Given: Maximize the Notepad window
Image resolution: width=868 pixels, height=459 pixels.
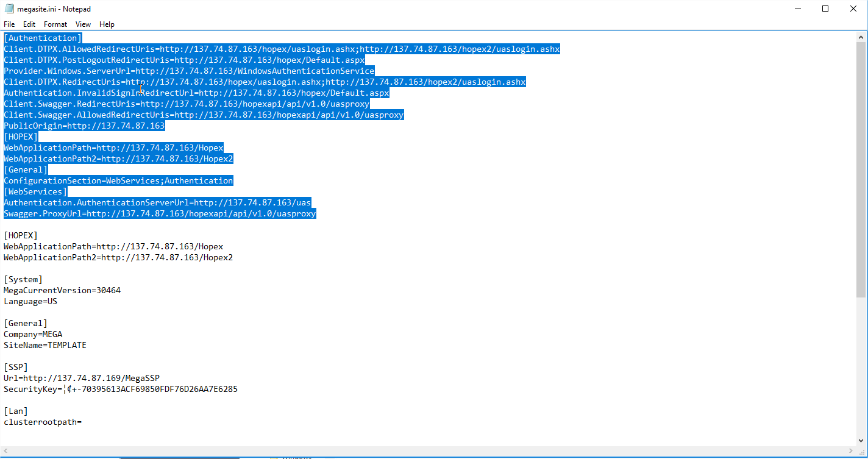Looking at the screenshot, I should point(825,9).
